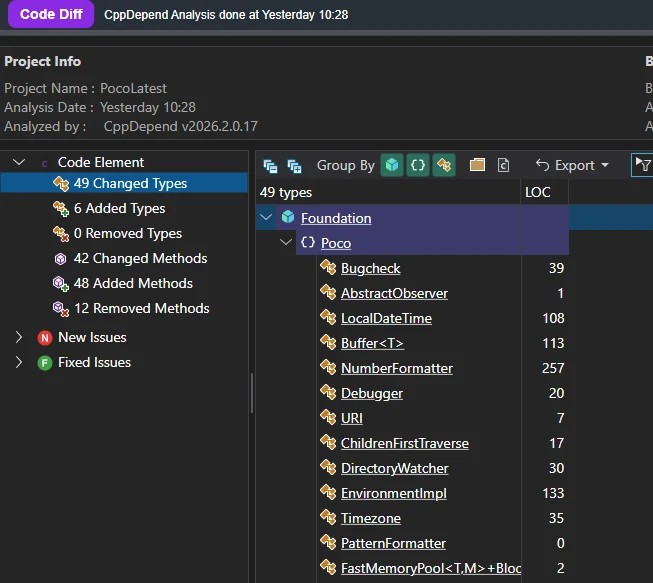Collapse the Foundation project node

tap(266, 217)
